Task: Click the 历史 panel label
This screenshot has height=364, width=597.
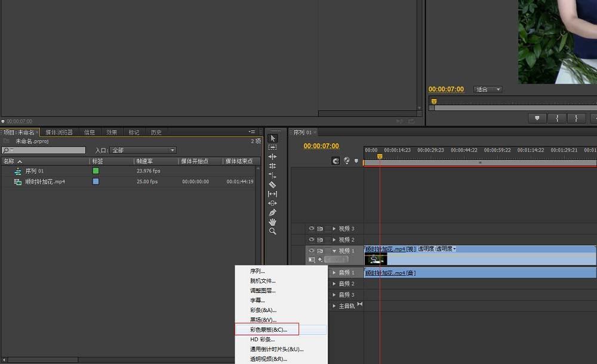Action: pos(156,132)
